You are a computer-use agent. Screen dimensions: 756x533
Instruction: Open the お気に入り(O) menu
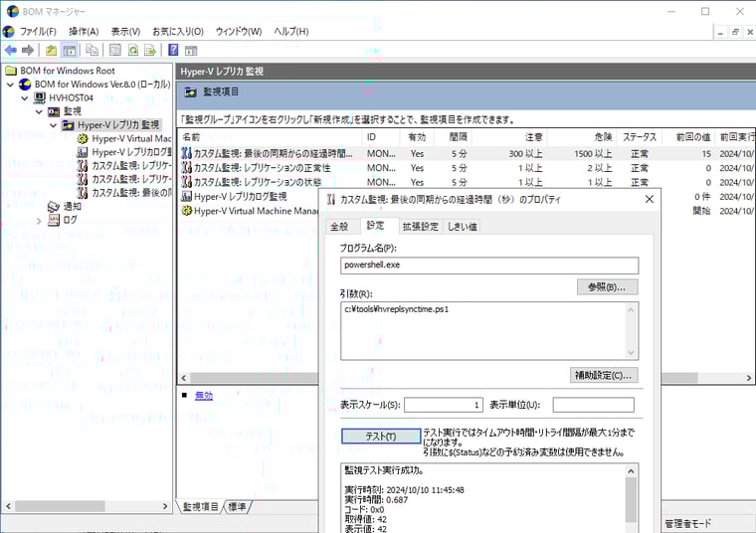tap(178, 32)
